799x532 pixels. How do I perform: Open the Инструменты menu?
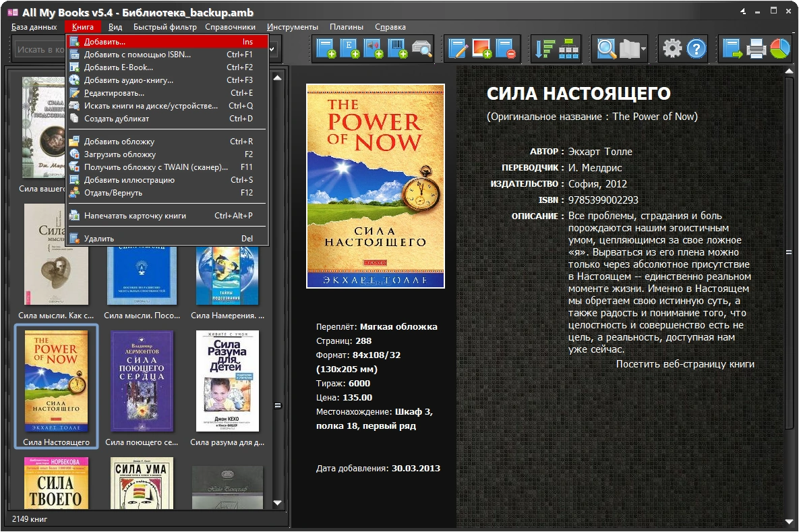(x=293, y=27)
